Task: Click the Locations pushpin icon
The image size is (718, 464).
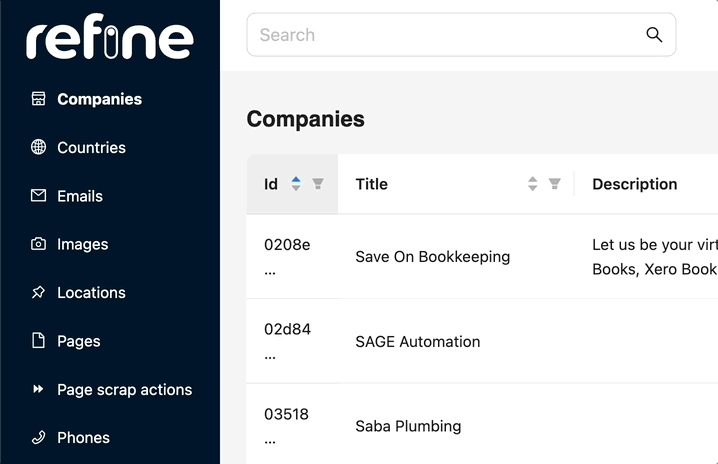Action: click(38, 292)
